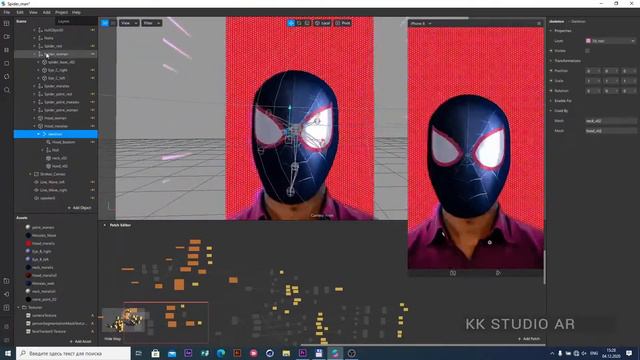640x360 pixels.
Task: Toggle the Visible checkbox in inspector
Action: 587,51
